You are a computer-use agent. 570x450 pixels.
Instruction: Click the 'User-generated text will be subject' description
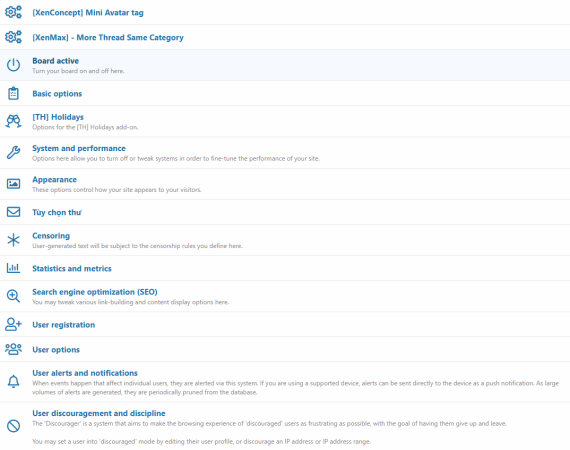point(137,246)
